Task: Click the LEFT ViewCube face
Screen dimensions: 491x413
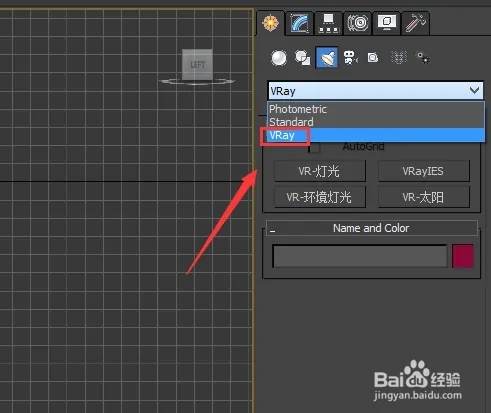Action: (197, 64)
